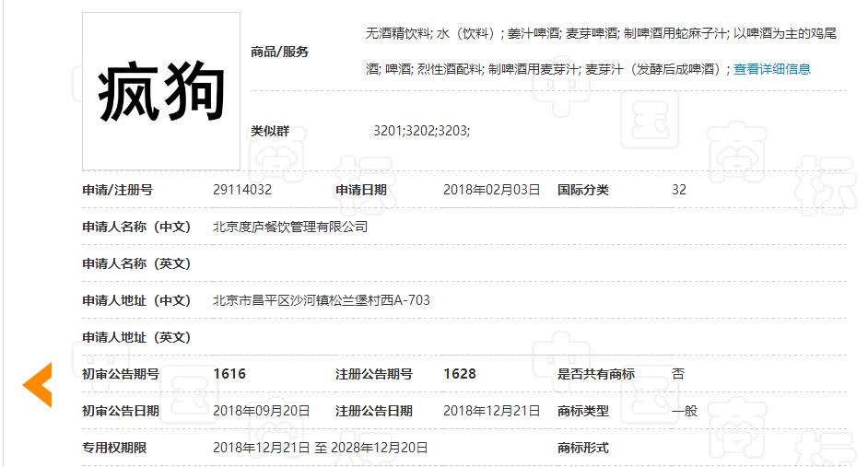Viewport: 868px width, 467px height.
Task: Click the 申请人地址（英文） label
Action: point(136,337)
